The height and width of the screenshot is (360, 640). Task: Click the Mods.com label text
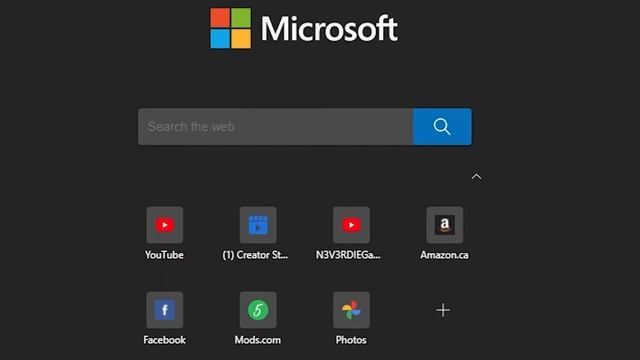click(x=258, y=340)
